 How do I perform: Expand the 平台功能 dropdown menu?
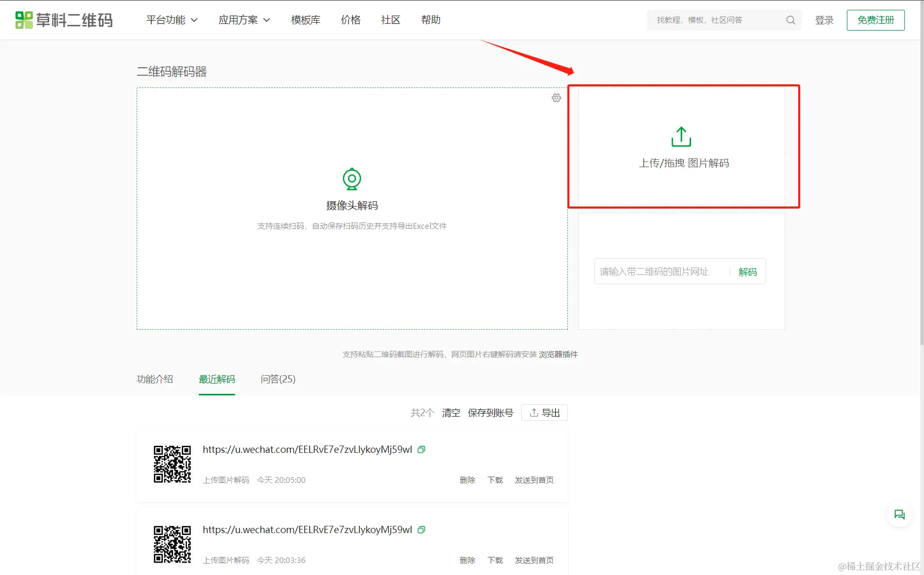click(172, 20)
